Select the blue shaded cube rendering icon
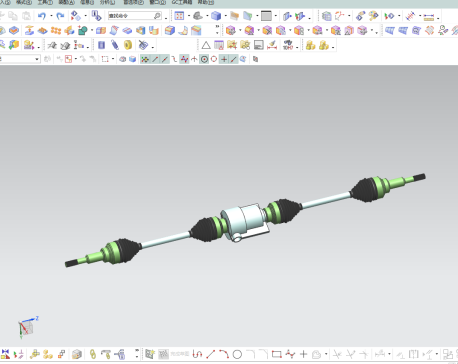458x364 pixels. (216, 16)
